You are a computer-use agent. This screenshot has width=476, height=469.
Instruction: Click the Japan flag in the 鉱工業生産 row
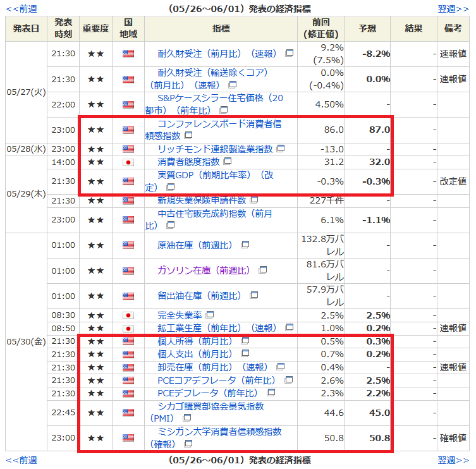128,328
